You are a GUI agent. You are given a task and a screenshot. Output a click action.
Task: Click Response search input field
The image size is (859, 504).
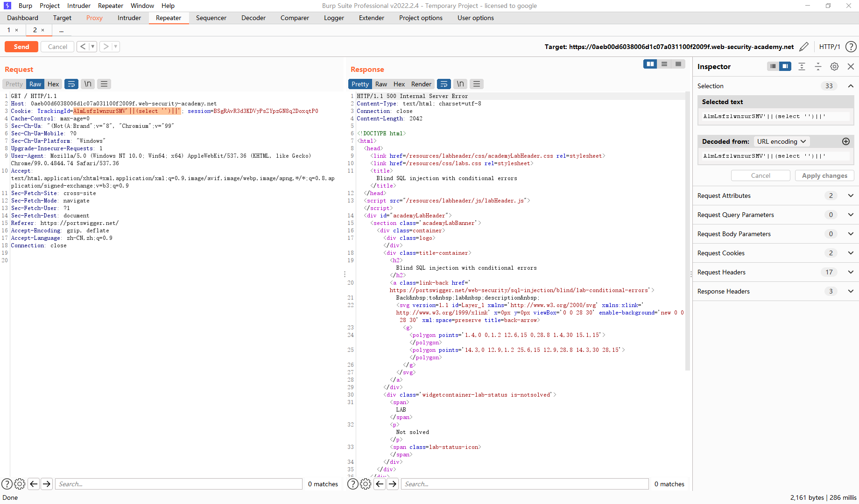coord(525,484)
